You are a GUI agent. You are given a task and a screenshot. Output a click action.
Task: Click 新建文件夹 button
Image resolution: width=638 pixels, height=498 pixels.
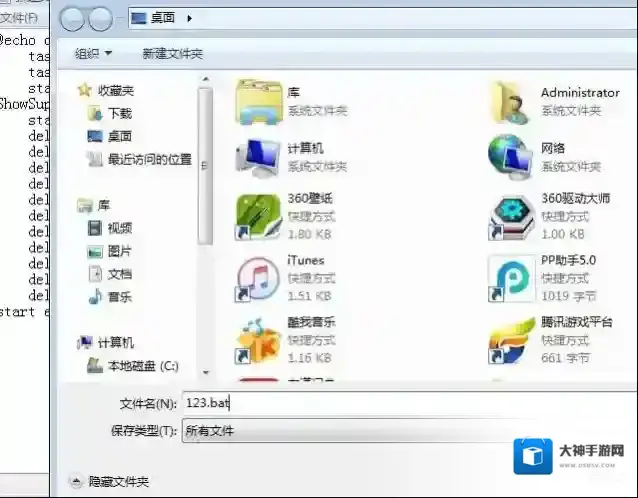tap(173, 54)
